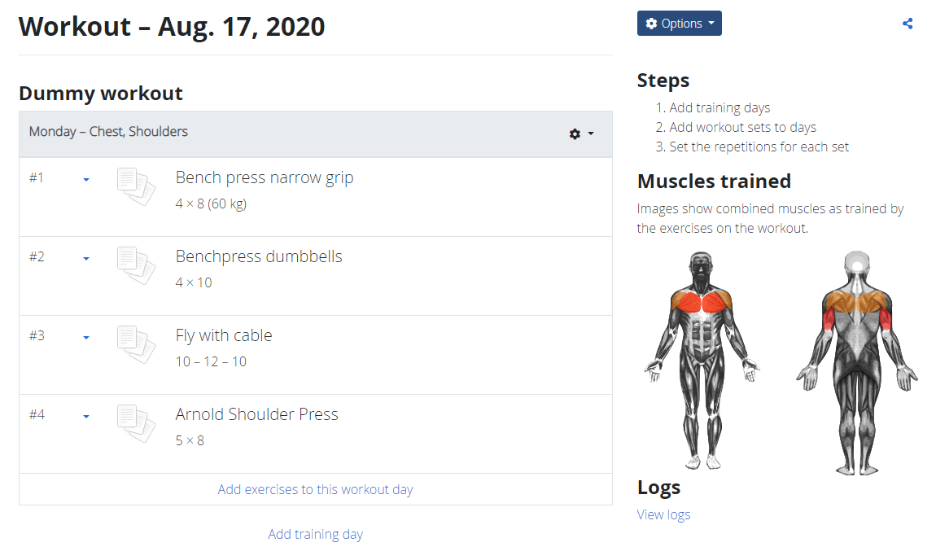Viewport: 936px width, 560px height.
Task: Click the Fly with cable placeholder image
Action: click(x=136, y=344)
